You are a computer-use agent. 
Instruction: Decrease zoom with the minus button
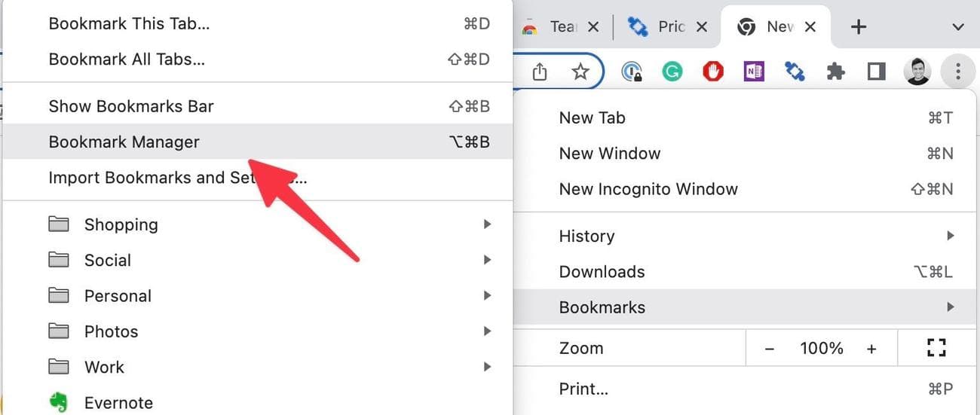[x=770, y=348]
